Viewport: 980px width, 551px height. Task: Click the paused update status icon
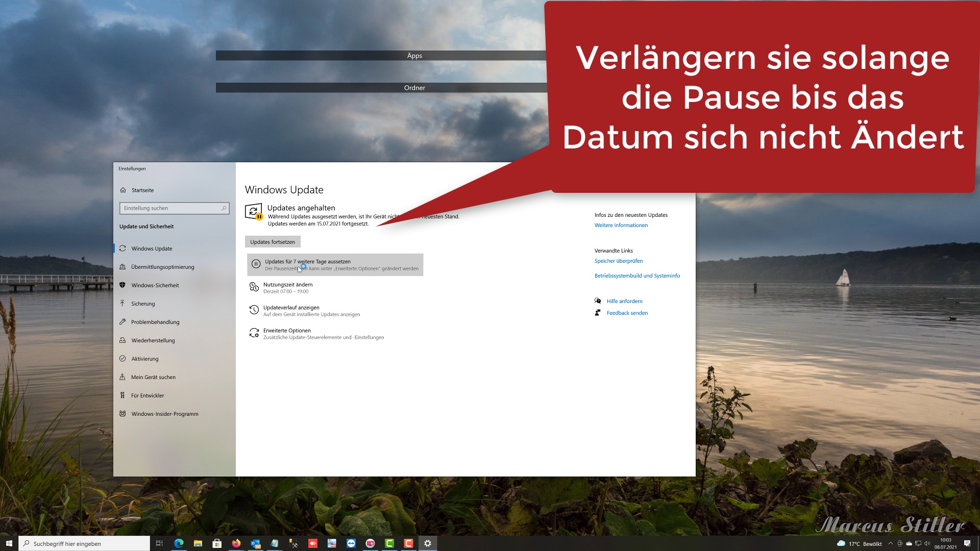point(254,211)
